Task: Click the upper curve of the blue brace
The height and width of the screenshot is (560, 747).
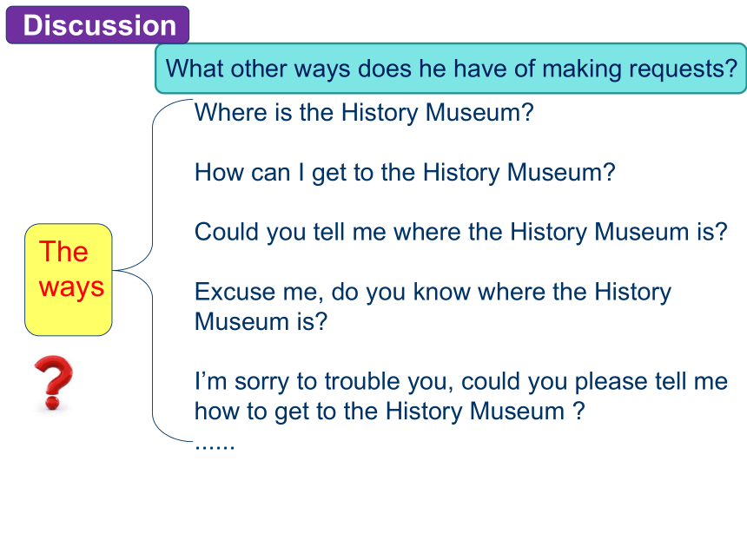Action: 155,174
